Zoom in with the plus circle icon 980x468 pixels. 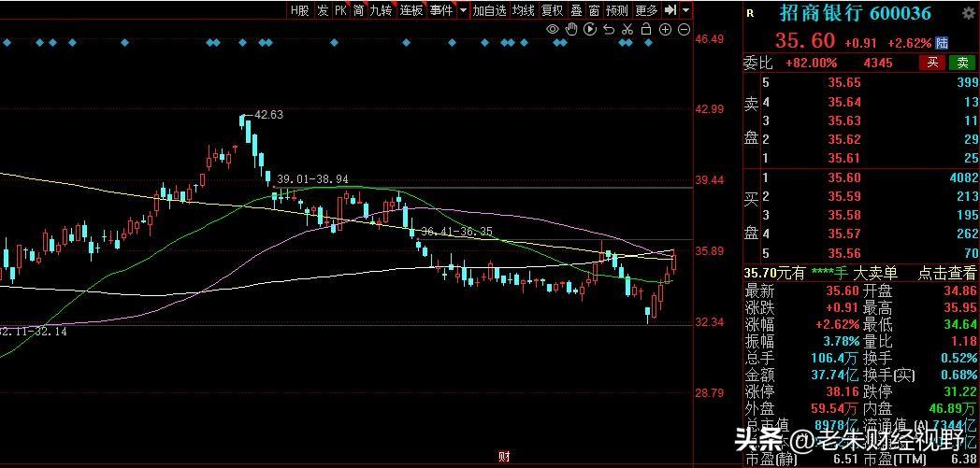coord(666,29)
